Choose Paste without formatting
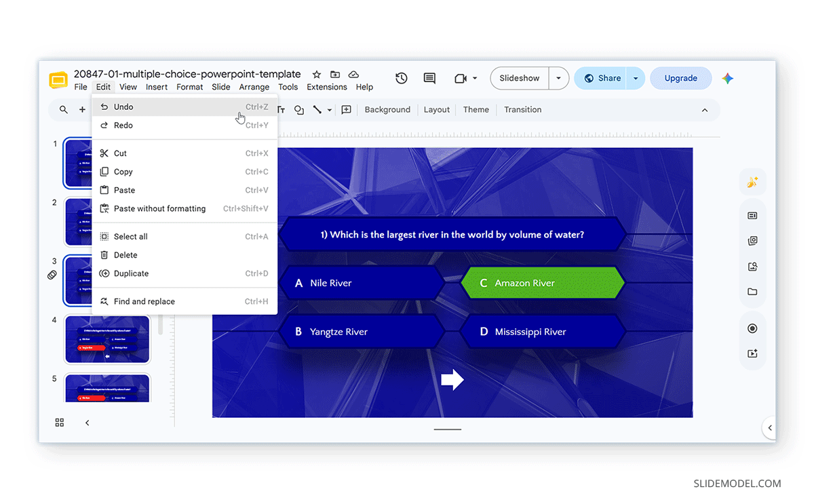Screen dimensions: 814x504 click(x=185, y=208)
